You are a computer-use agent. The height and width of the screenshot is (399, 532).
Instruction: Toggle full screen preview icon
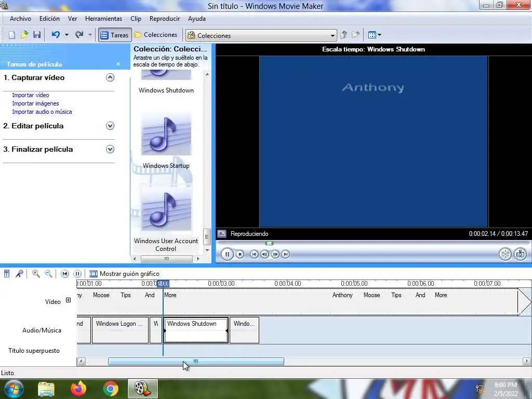[222, 234]
